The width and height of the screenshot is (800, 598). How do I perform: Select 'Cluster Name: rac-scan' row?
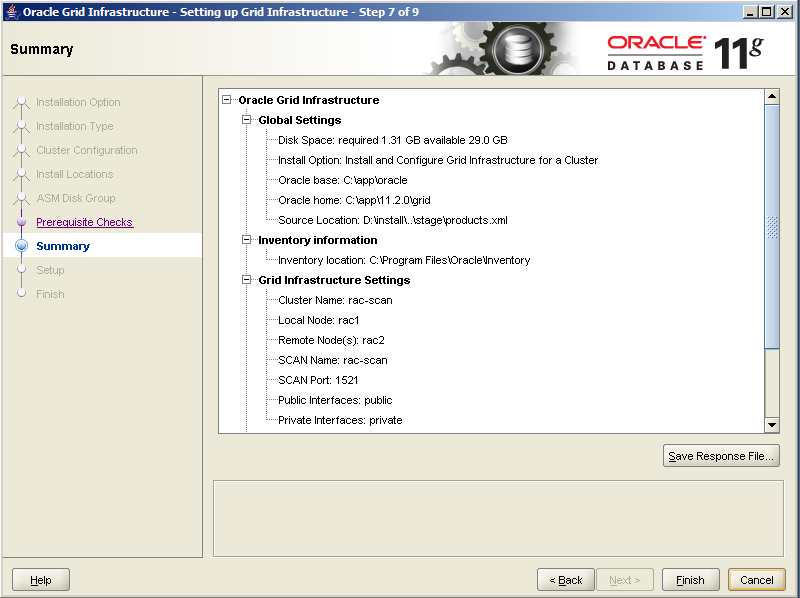pyautogui.click(x=335, y=300)
